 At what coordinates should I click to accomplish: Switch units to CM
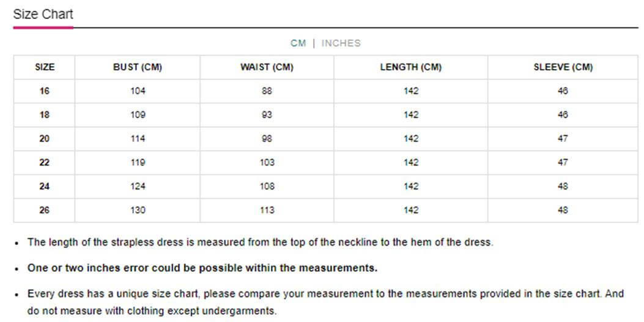298,43
